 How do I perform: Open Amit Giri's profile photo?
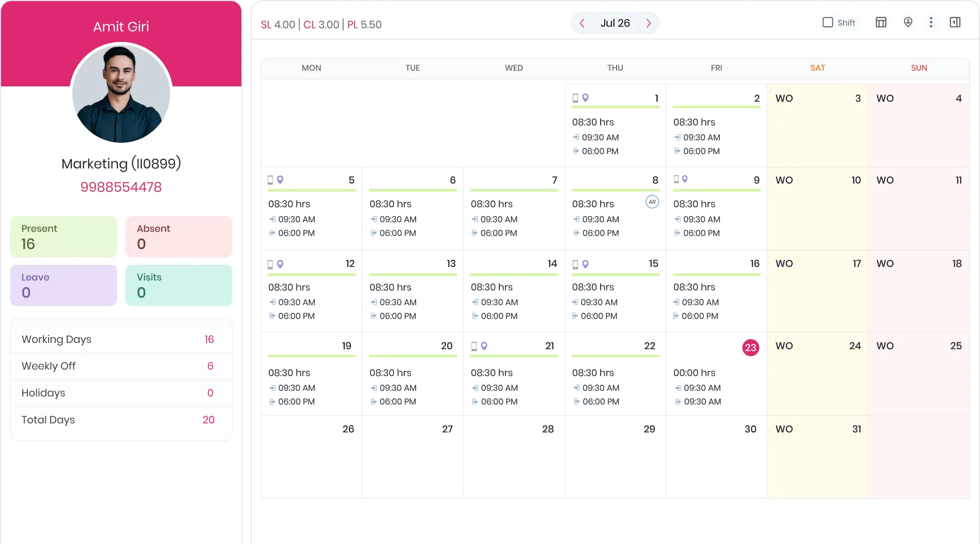click(121, 94)
